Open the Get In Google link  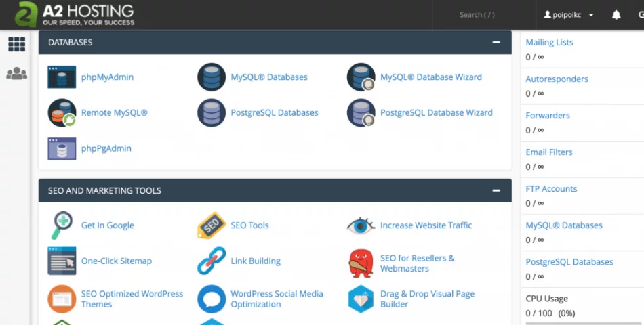(108, 225)
